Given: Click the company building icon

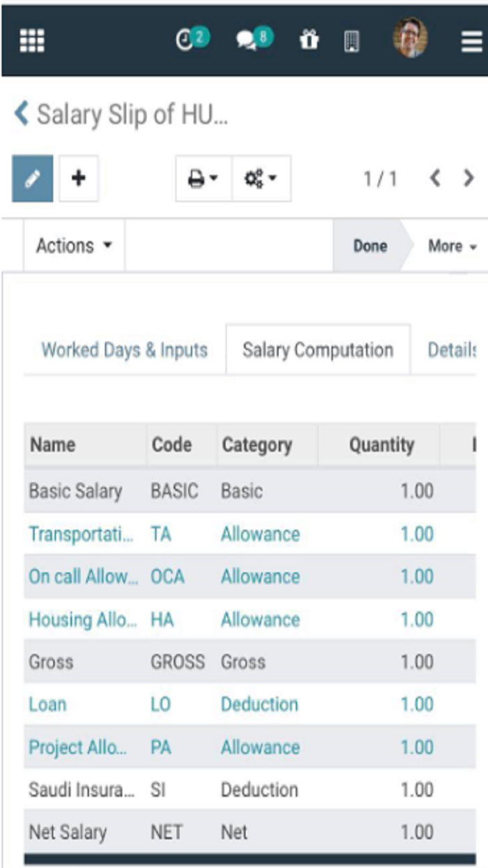Looking at the screenshot, I should coord(351,42).
